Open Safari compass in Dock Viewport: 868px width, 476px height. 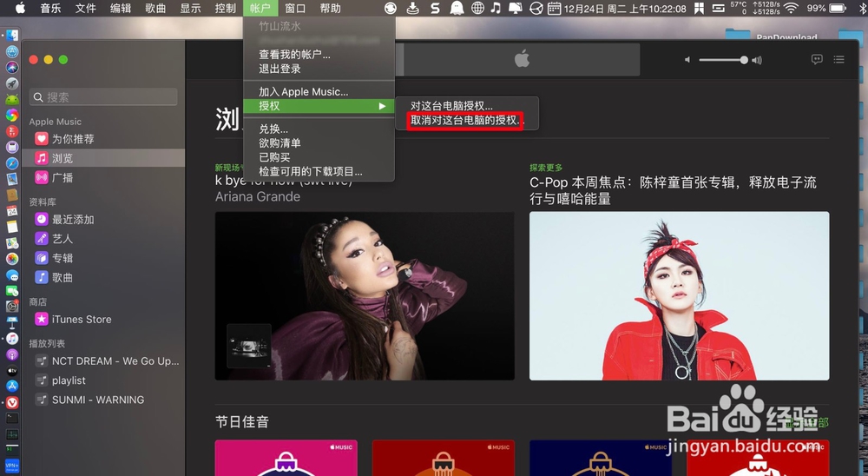click(11, 163)
